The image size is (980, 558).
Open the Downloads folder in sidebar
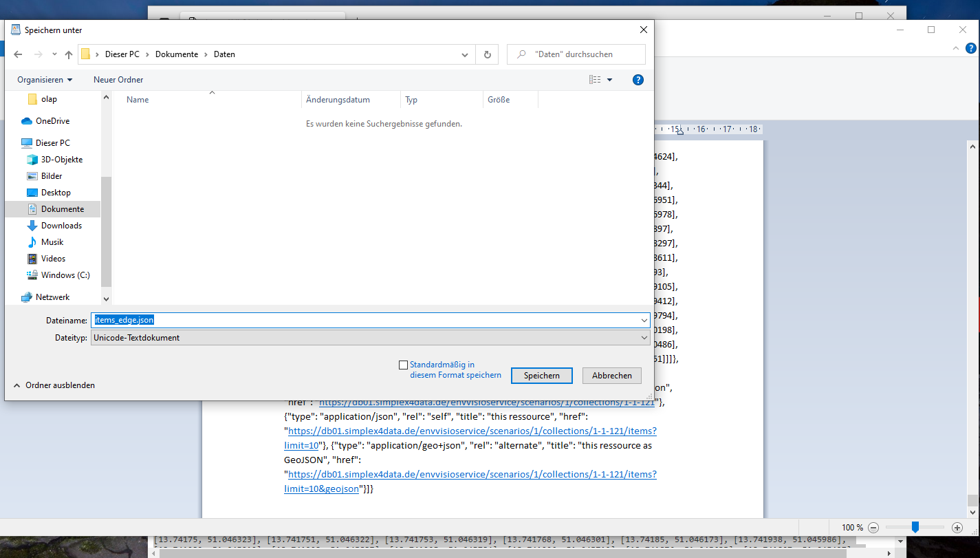[x=61, y=226]
